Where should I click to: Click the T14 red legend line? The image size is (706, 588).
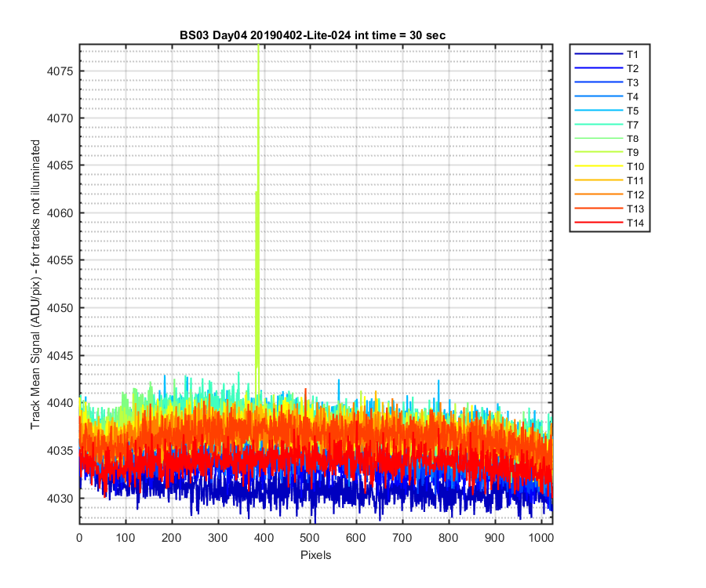(599, 223)
